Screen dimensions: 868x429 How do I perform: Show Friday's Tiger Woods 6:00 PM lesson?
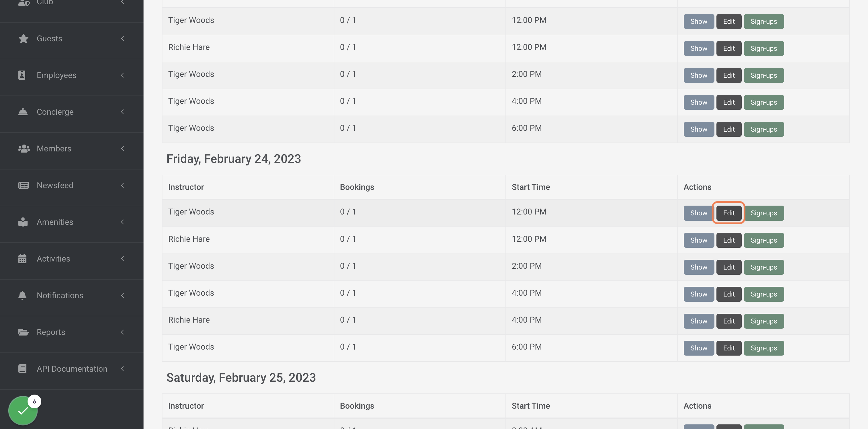(699, 348)
